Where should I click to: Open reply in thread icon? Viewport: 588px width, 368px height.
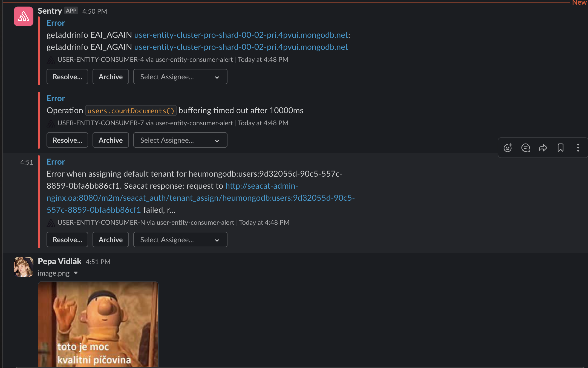coord(525,148)
